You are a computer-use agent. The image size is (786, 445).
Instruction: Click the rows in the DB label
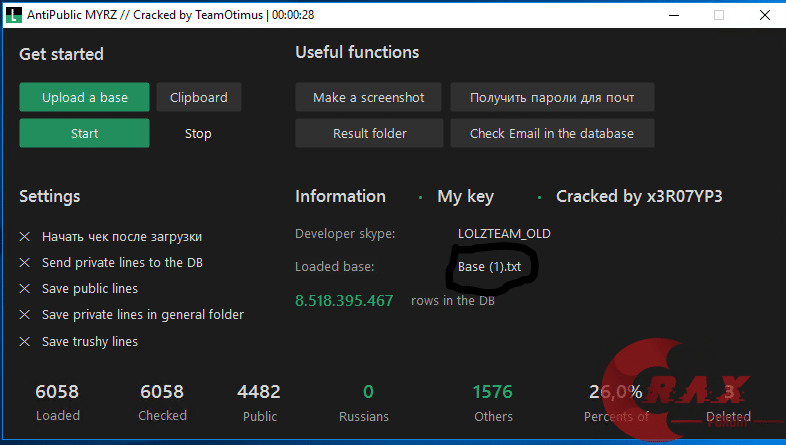(x=453, y=301)
